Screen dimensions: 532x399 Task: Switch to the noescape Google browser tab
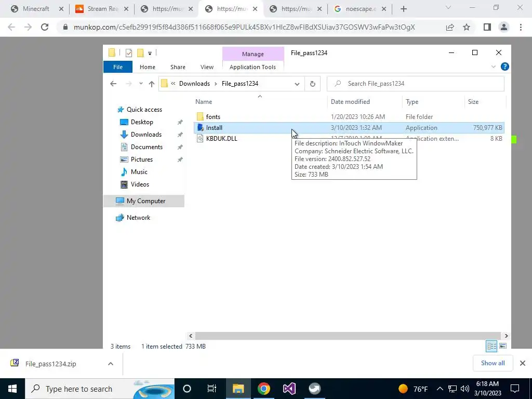coord(361,9)
